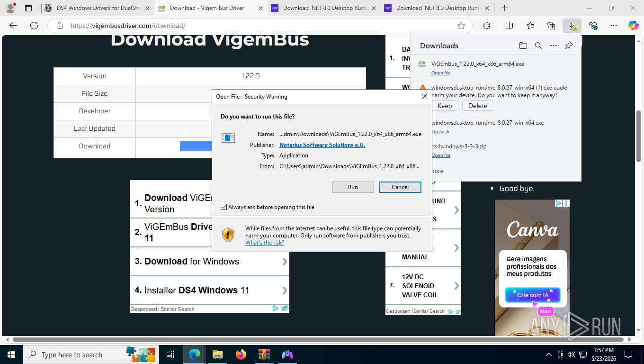This screenshot has height=364, width=644.
Task: Close the Security Warning dialog
Action: click(x=425, y=96)
